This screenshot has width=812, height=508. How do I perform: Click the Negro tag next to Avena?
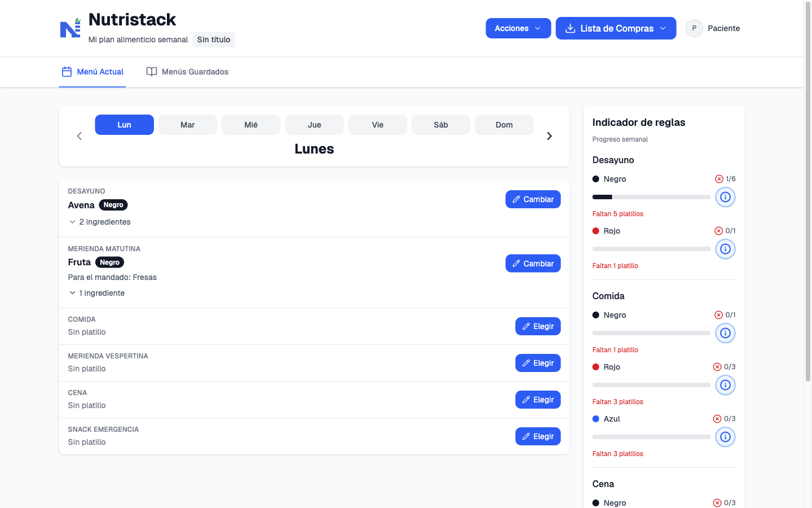click(113, 205)
